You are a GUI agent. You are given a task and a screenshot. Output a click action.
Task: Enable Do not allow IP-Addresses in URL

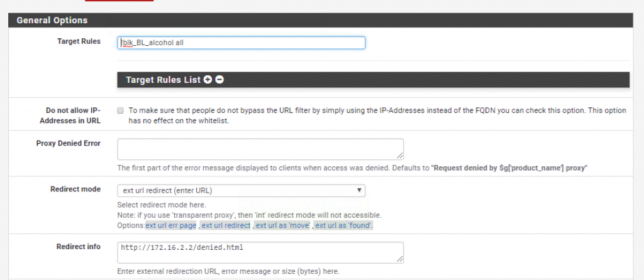click(x=120, y=110)
